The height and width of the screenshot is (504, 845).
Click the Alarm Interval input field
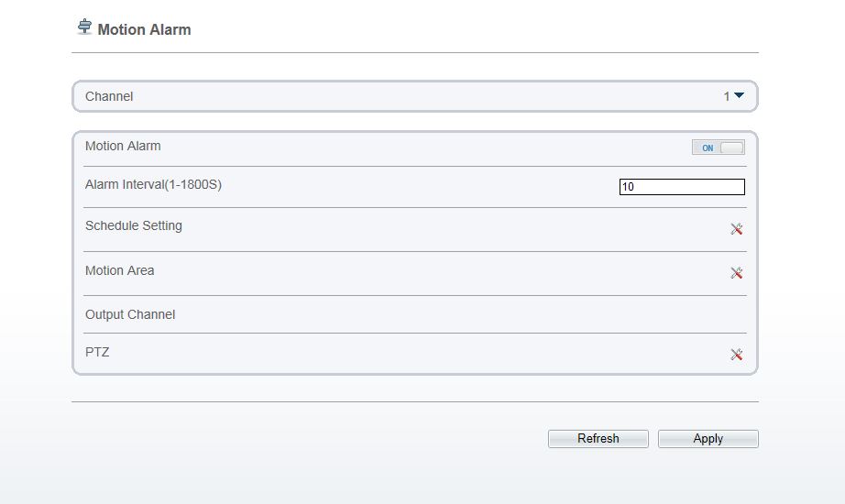pos(682,187)
